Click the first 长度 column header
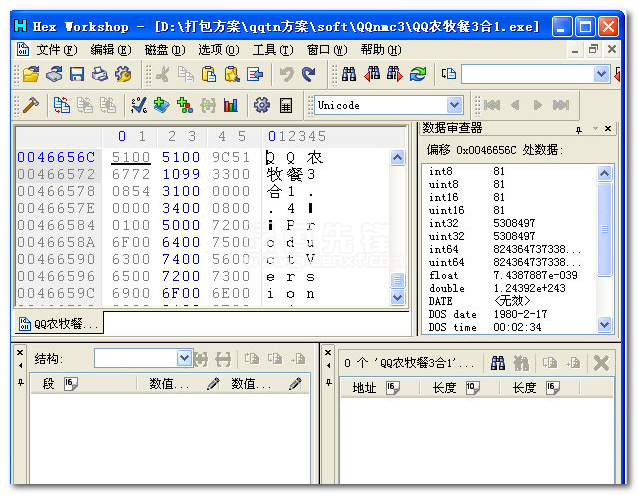 tap(459, 388)
